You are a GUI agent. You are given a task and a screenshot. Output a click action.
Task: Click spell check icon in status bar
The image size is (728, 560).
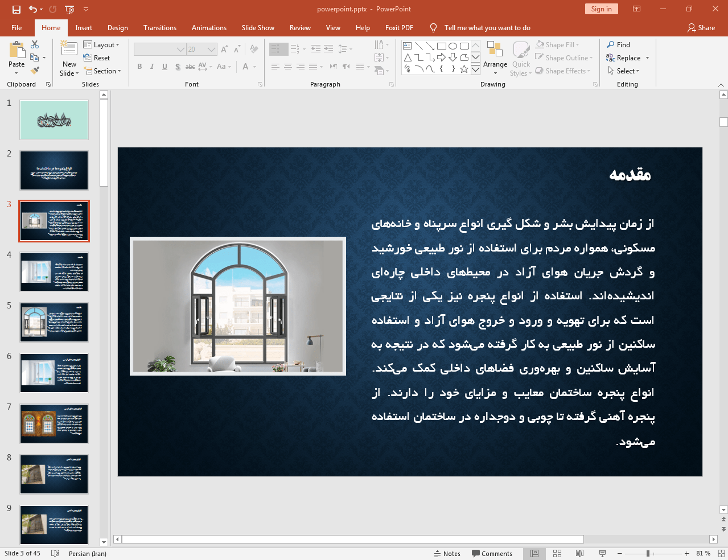tap(55, 553)
